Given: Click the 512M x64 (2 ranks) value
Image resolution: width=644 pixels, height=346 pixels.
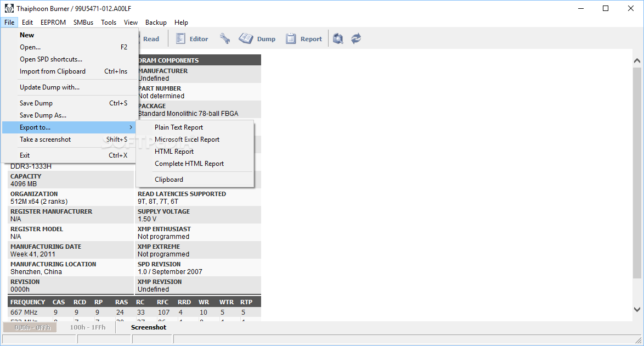Looking at the screenshot, I should (x=39, y=202).
